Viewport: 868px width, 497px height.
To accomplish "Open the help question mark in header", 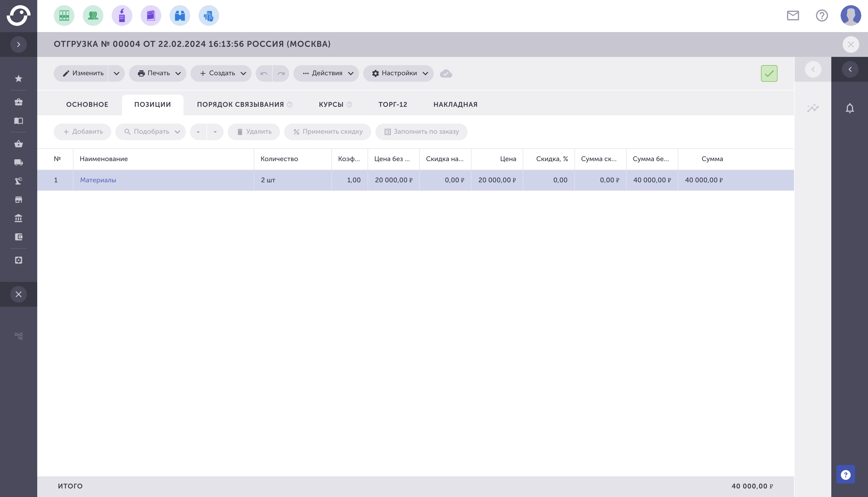I will point(822,16).
